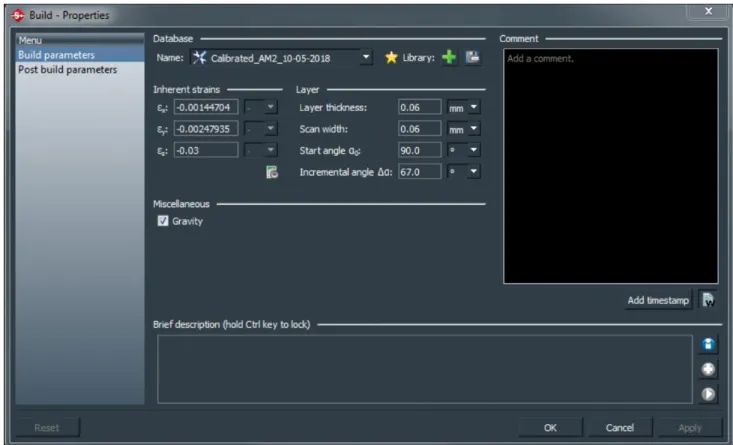Click the Add timestamp button
This screenshot has width=733, height=445.
658,300
